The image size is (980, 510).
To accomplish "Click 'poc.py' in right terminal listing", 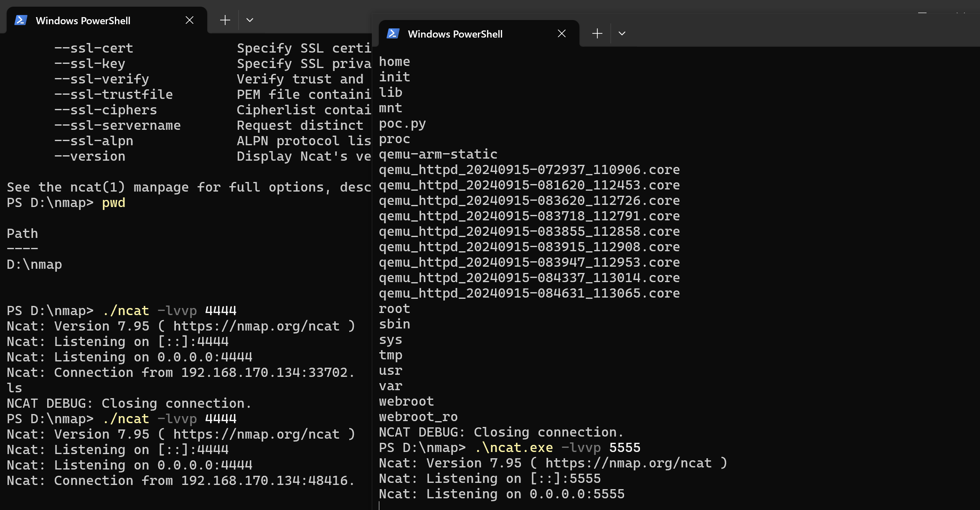I will tap(402, 124).
